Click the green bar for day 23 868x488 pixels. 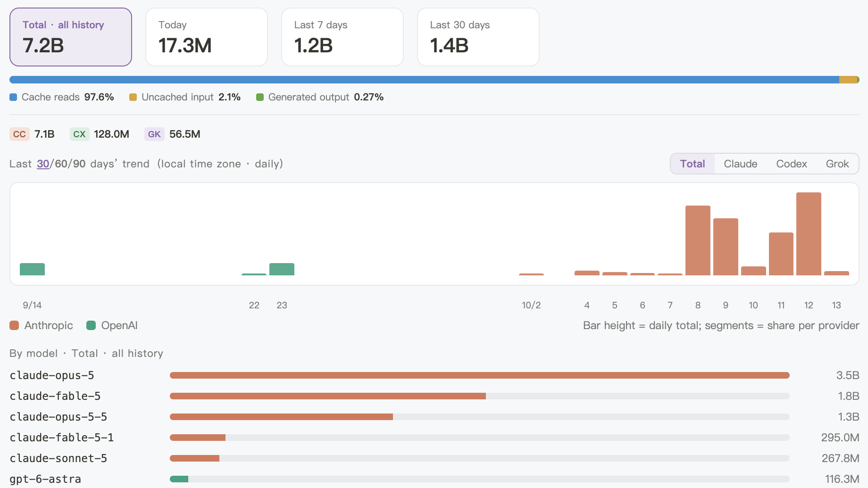tap(282, 269)
